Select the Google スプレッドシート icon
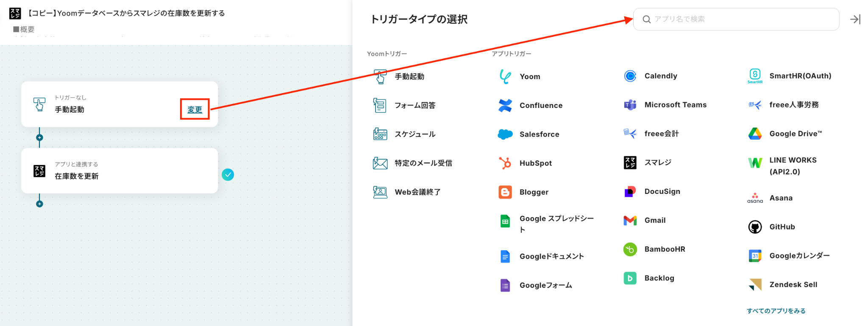Viewport: 868px width, 326px height. pos(505,221)
